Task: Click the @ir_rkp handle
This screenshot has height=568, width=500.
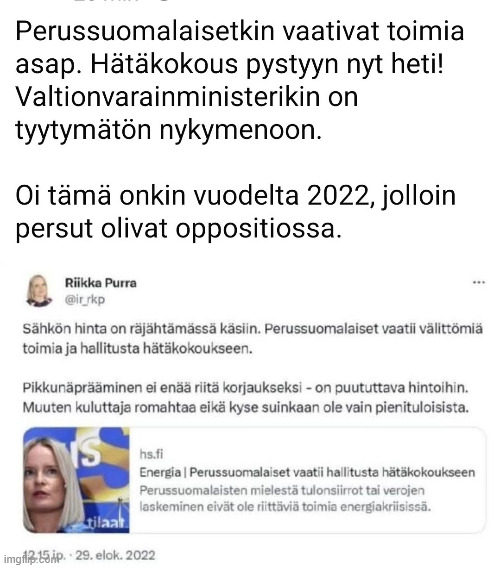Action: [85, 300]
